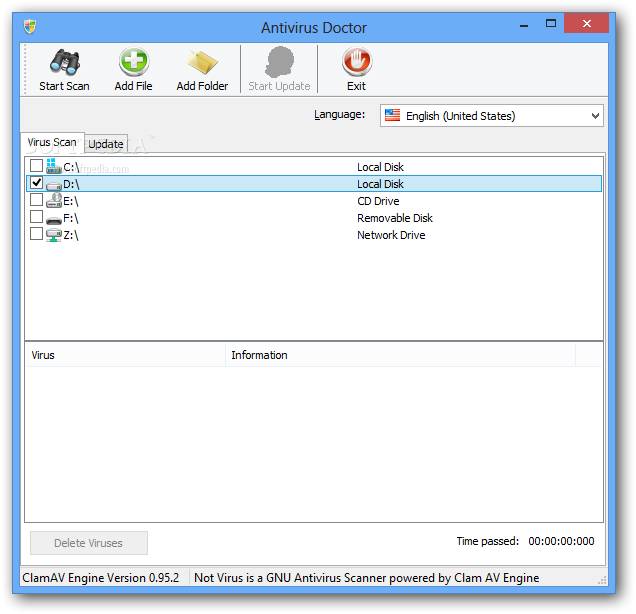The width and height of the screenshot is (636, 614).
Task: Click the D:\ local disk icon
Action: (x=54, y=185)
